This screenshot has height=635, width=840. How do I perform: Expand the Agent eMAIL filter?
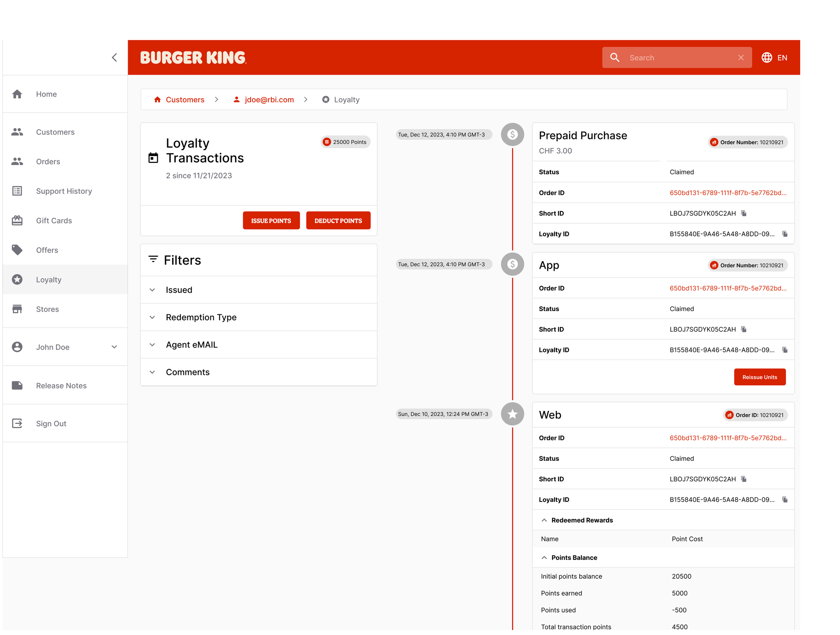(259, 345)
